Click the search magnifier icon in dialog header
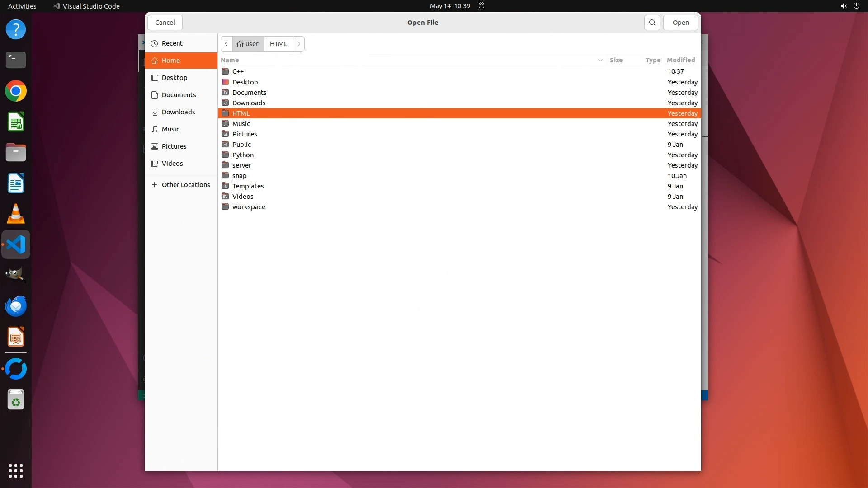Viewport: 868px width, 488px height. point(652,23)
